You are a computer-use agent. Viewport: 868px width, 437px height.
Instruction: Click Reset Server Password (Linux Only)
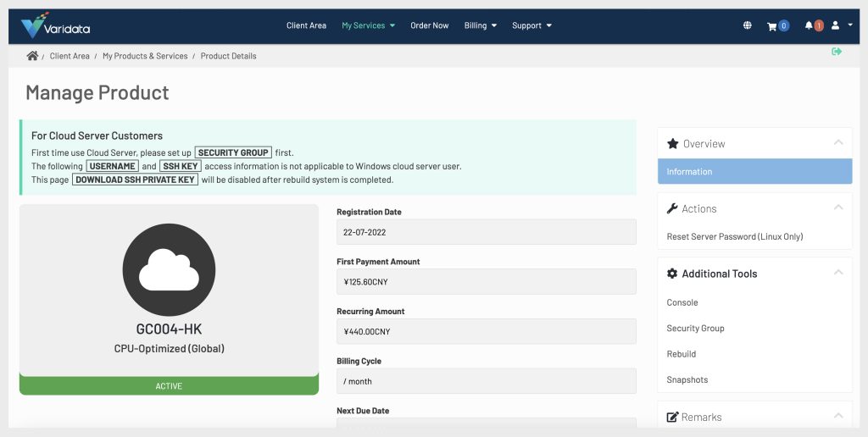734,236
